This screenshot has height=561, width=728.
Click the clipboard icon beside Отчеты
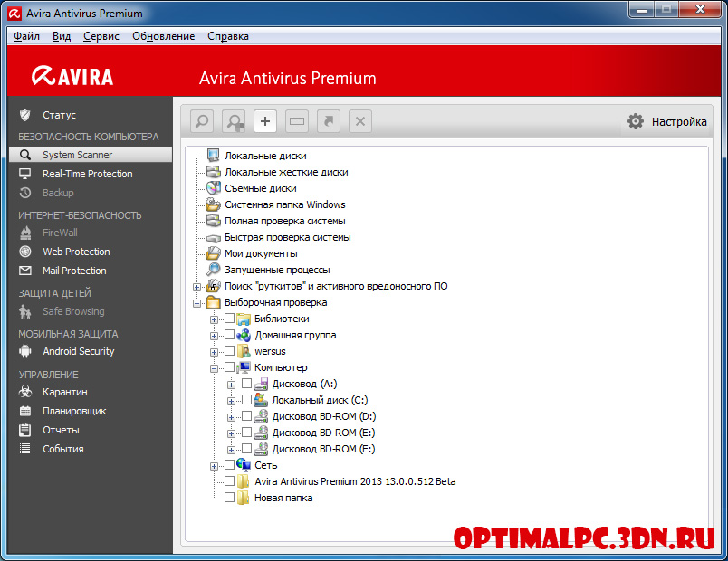(x=25, y=430)
